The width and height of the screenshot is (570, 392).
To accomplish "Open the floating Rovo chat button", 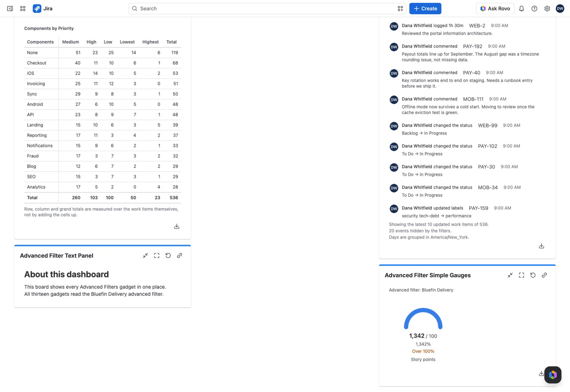I will [x=553, y=375].
